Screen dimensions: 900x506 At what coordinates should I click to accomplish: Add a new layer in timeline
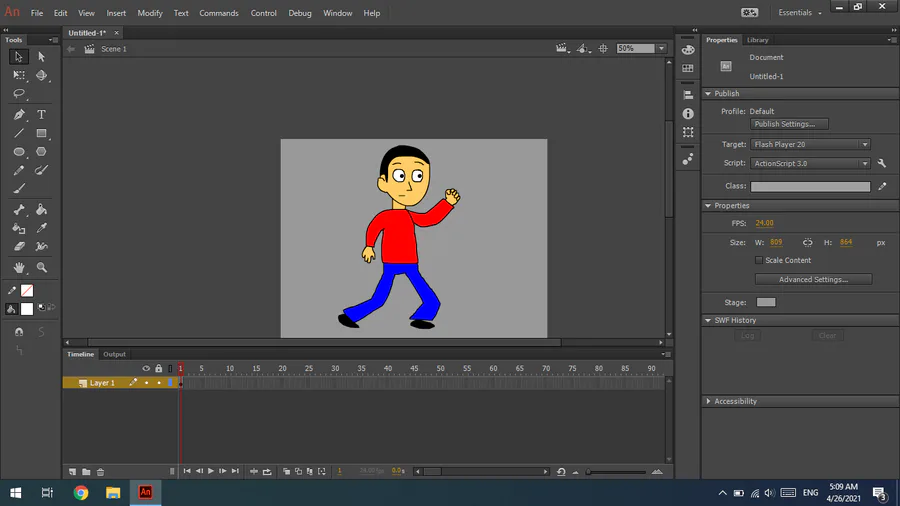72,471
